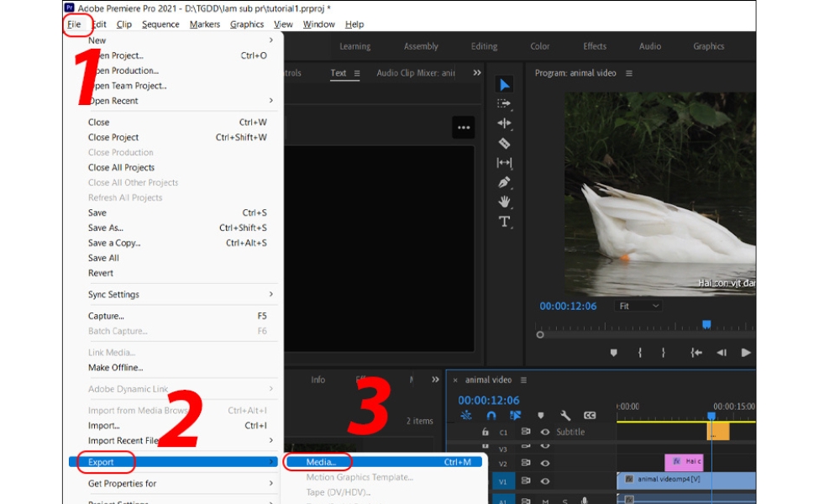Viewport: 840px width, 504px height.
Task: Toggle the lock on caption track C1
Action: 485,432
